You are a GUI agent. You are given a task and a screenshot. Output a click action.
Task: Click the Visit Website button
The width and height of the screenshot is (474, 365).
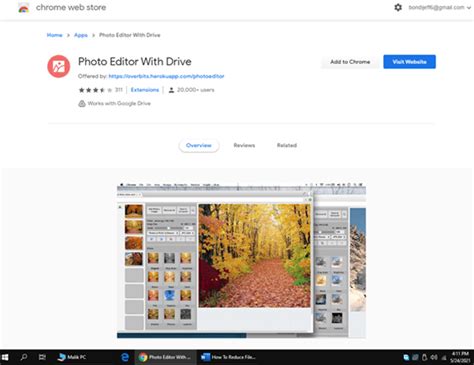click(409, 62)
